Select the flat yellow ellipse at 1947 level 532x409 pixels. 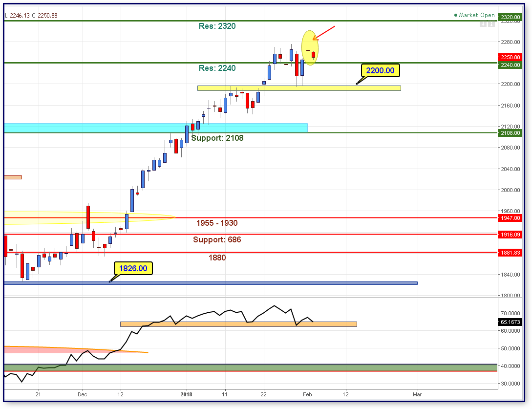click(89, 218)
